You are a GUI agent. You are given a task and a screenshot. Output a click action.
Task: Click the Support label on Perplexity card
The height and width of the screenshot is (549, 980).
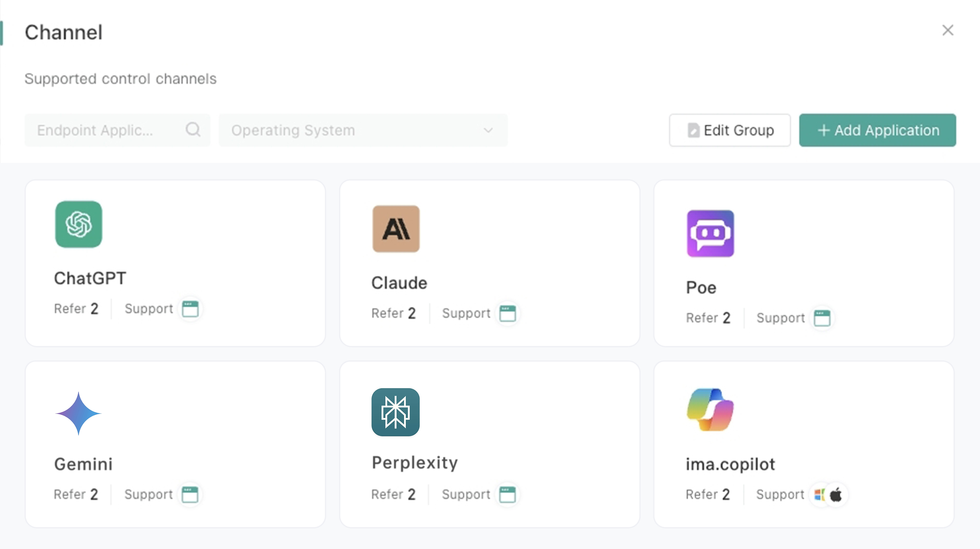coord(465,494)
